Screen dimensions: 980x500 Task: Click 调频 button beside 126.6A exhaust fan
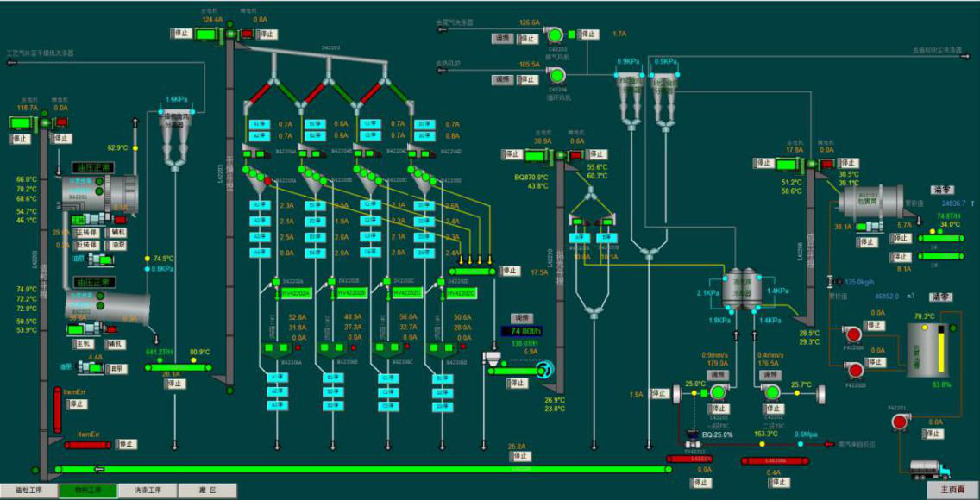click(503, 39)
